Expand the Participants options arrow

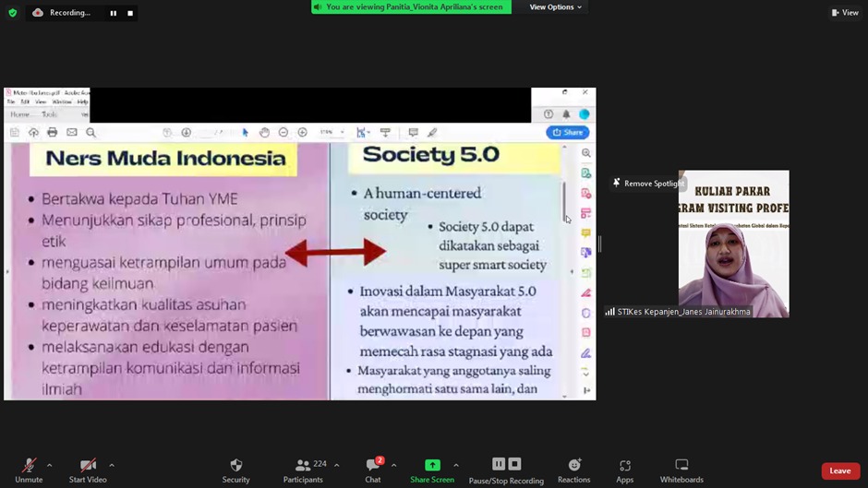[337, 465]
